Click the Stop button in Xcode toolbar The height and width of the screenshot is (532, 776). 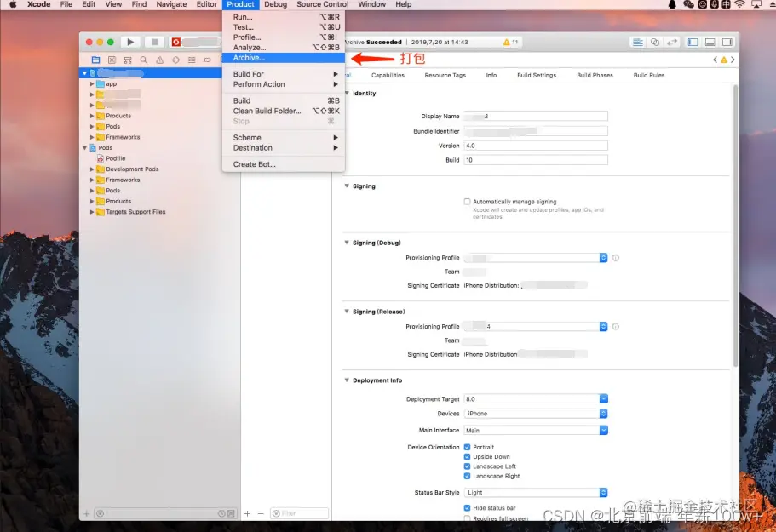pos(154,42)
